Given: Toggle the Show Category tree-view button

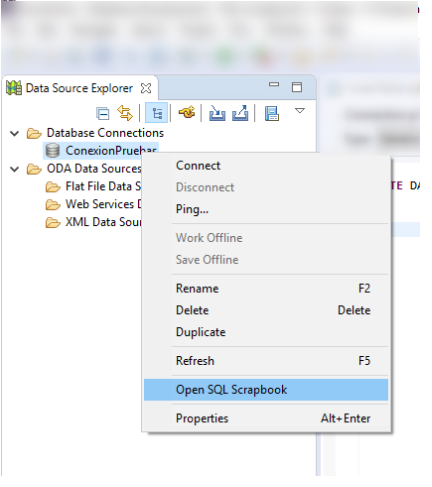Looking at the screenshot, I should point(156,113).
